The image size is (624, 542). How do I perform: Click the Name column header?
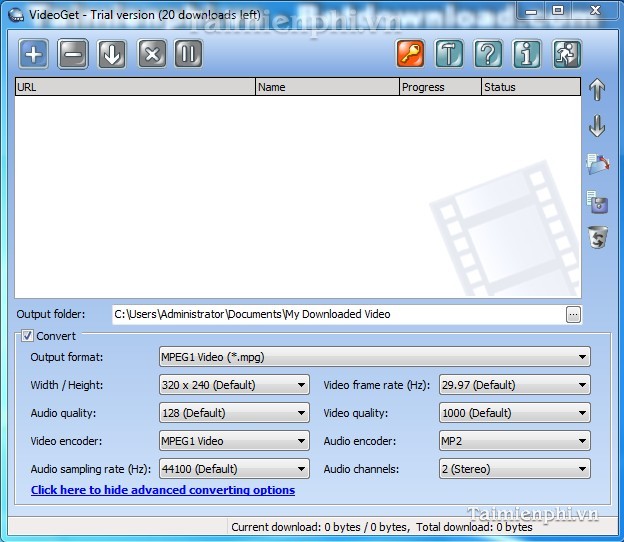pos(327,87)
